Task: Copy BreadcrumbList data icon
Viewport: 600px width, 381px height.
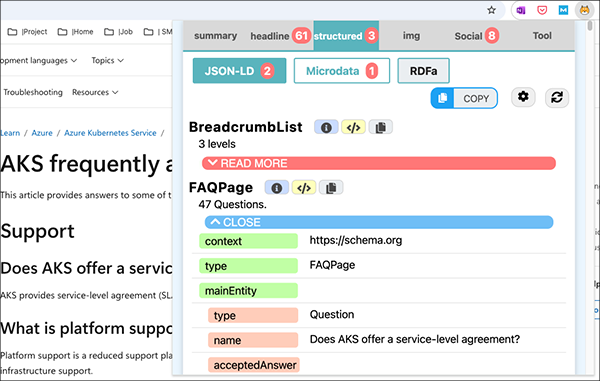Action: (x=380, y=127)
